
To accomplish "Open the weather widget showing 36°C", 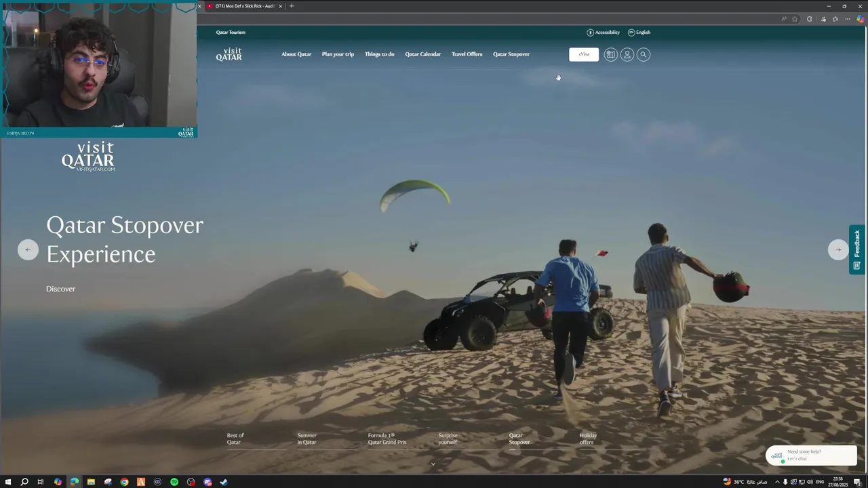I will point(745,482).
